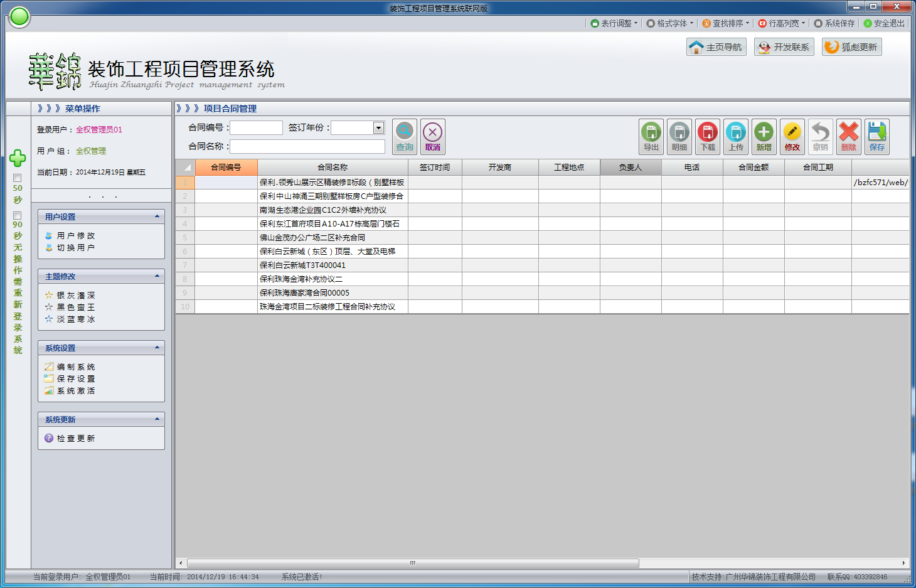Screen dimensions: 916x588
Task: Open the 签订年份 year dropdown
Action: point(378,127)
